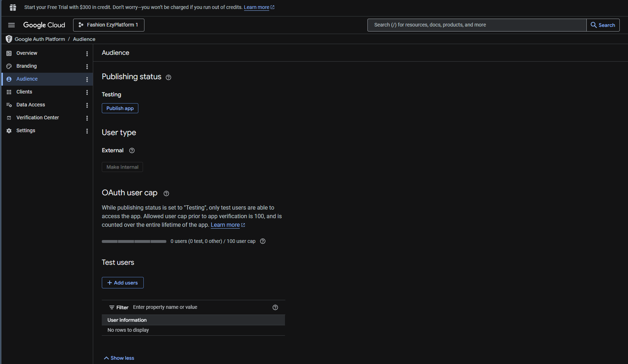628x364 pixels.
Task: Open the Data Access section
Action: coord(31,105)
